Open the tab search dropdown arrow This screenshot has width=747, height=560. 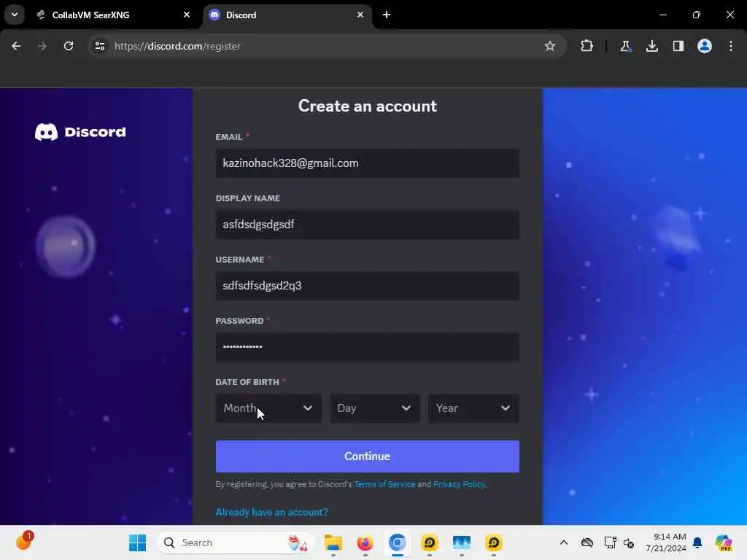coord(15,15)
